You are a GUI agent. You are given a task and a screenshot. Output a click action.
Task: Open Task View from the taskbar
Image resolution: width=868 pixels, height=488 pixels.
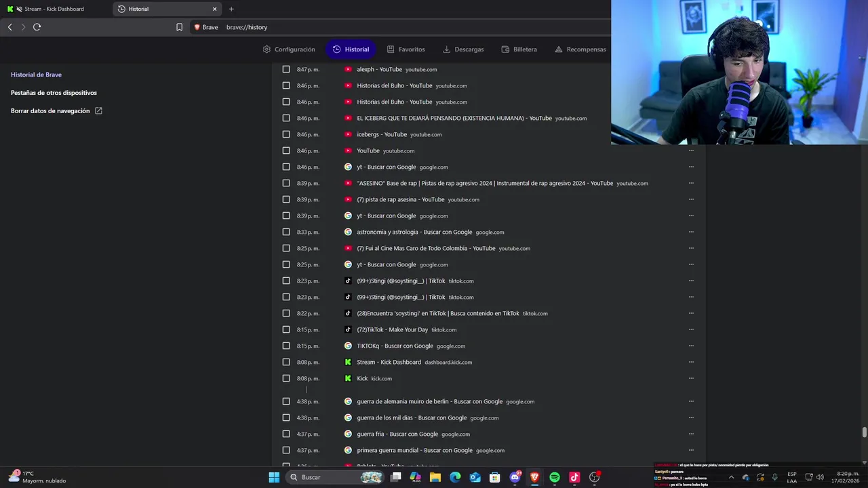396,477
